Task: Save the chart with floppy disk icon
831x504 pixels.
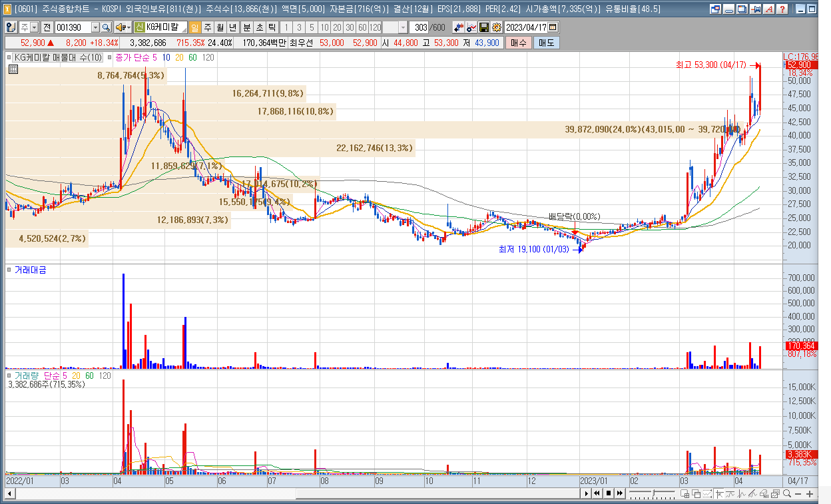Action: pos(484,27)
